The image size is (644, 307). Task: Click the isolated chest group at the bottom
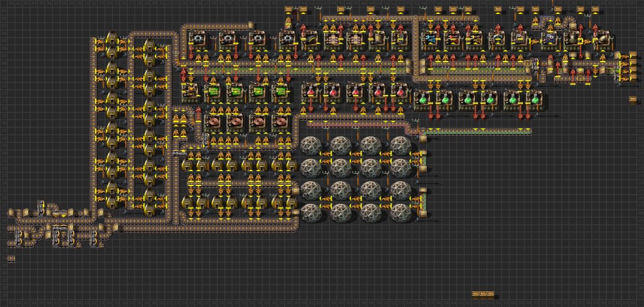click(483, 294)
